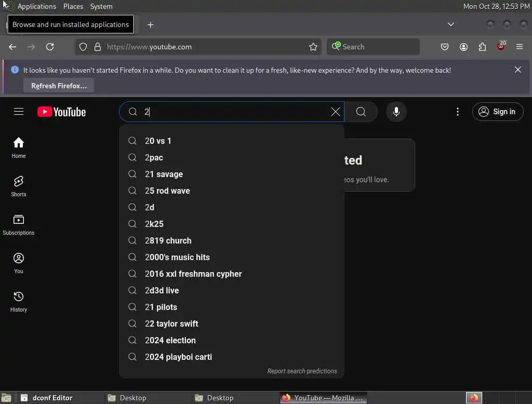The image size is (532, 404).
Task: Open the Applications menu
Action: (37, 6)
